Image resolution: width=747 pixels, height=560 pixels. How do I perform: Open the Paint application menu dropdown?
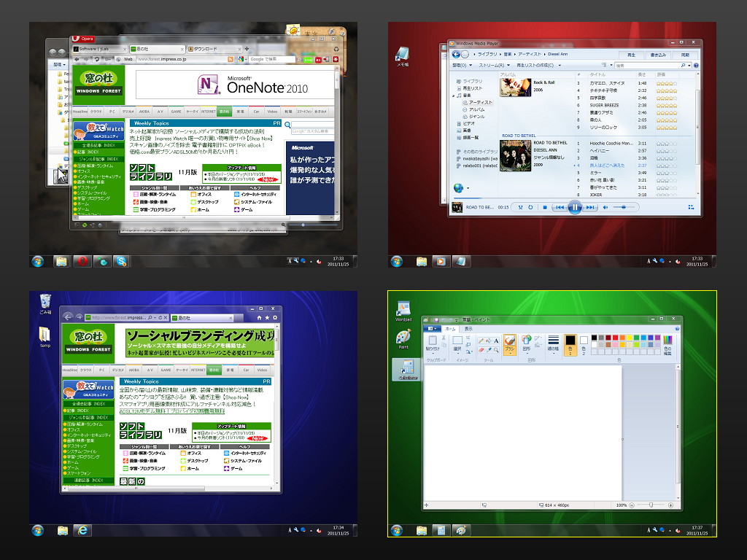432,329
